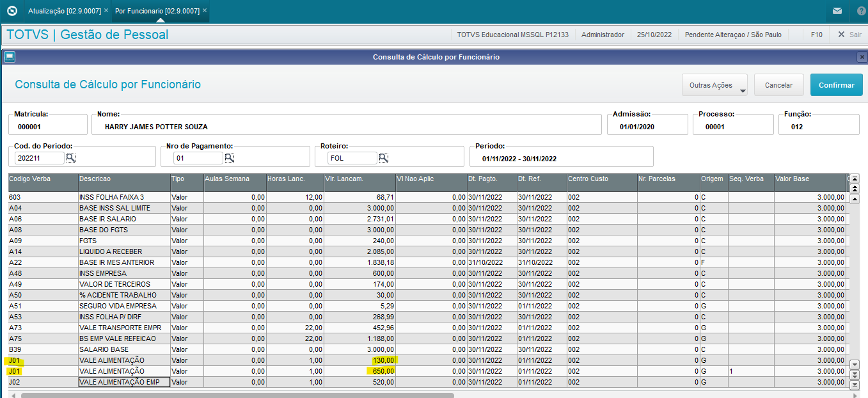
Task: Focus the Cod. do Periodo input
Action: coord(40,157)
